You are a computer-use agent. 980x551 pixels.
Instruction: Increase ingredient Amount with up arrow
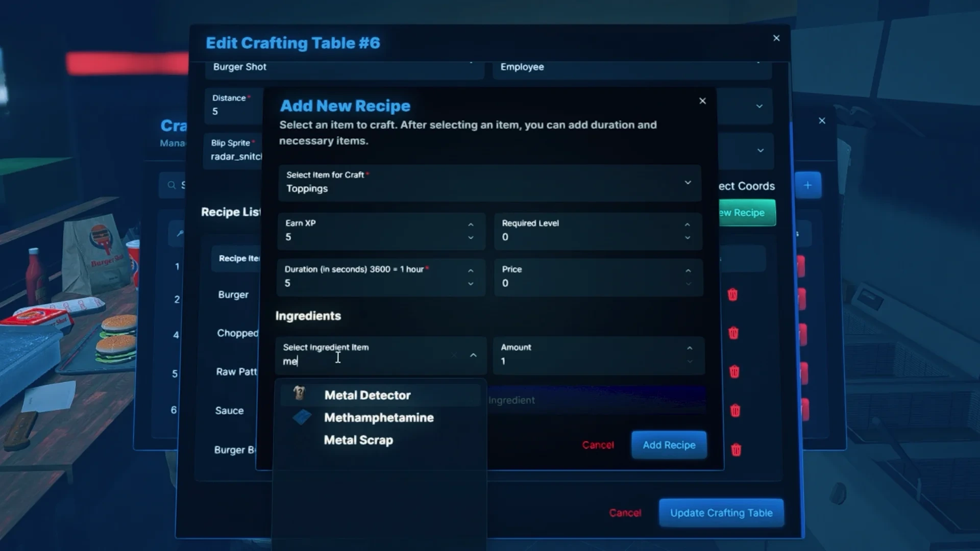pyautogui.click(x=690, y=348)
